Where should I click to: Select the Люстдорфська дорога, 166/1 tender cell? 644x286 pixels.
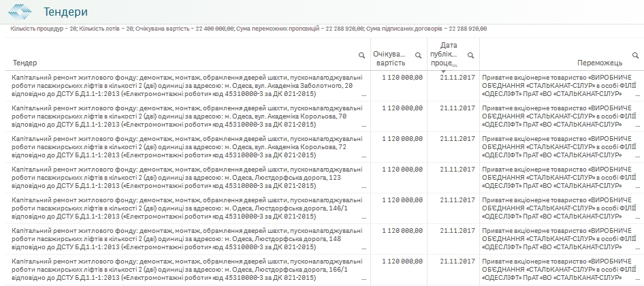click(x=187, y=269)
